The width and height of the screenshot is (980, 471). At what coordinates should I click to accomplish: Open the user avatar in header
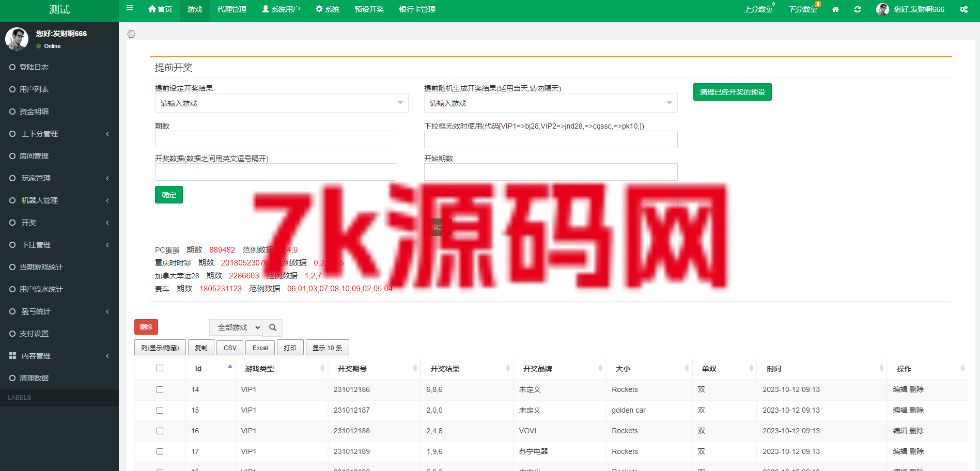click(x=882, y=9)
